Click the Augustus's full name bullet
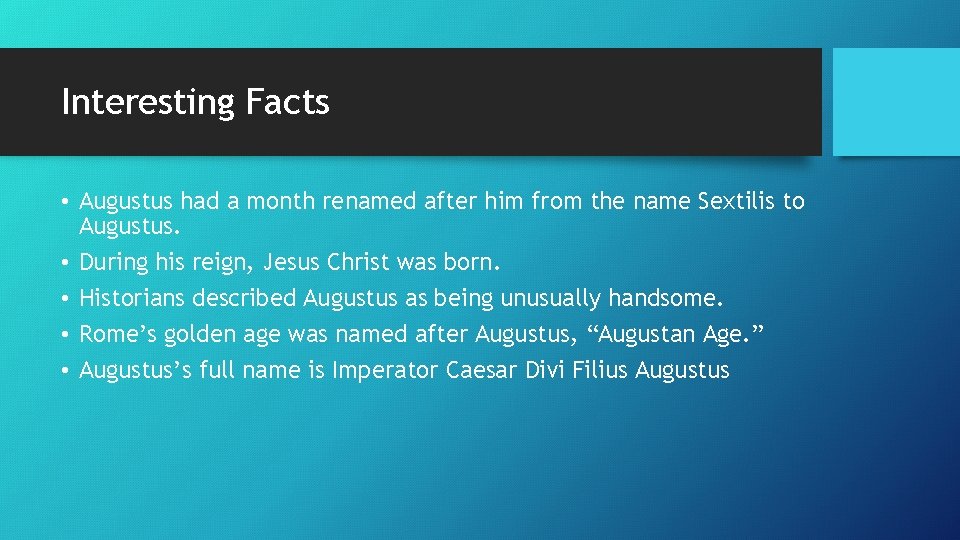960x540 pixels. click(404, 370)
